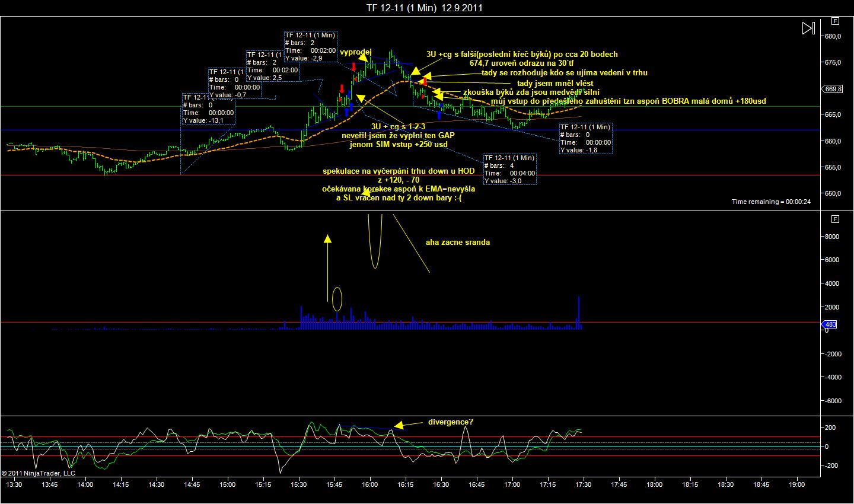Select the "674,7 uroveň odrazu" annotation
854x504 pixels.
(522, 63)
